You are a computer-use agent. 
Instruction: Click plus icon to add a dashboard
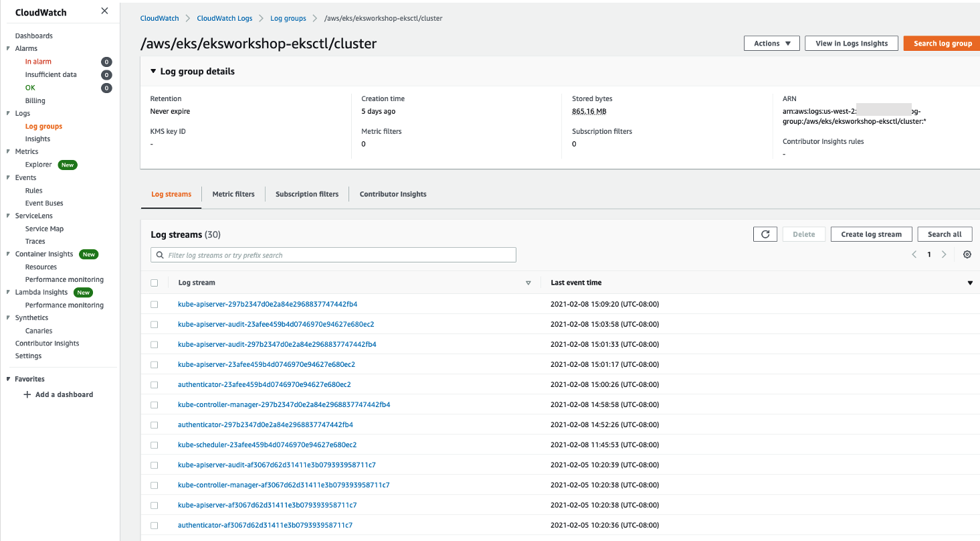point(27,394)
